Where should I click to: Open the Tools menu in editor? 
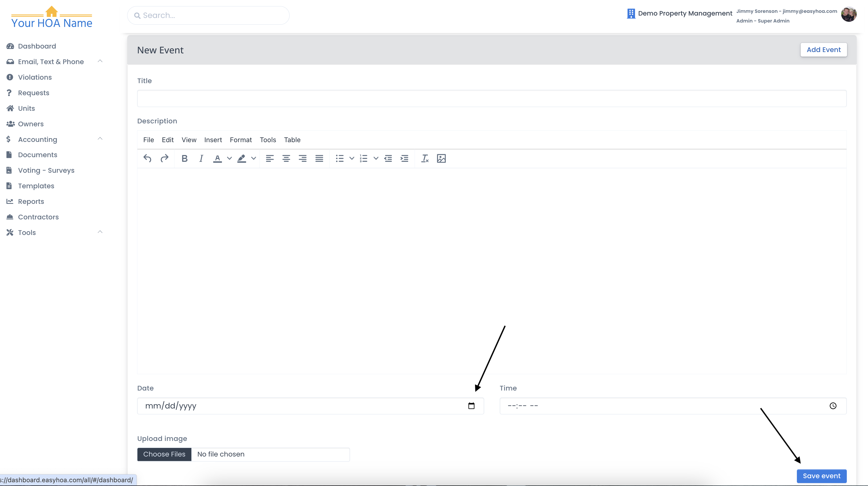[268, 140]
